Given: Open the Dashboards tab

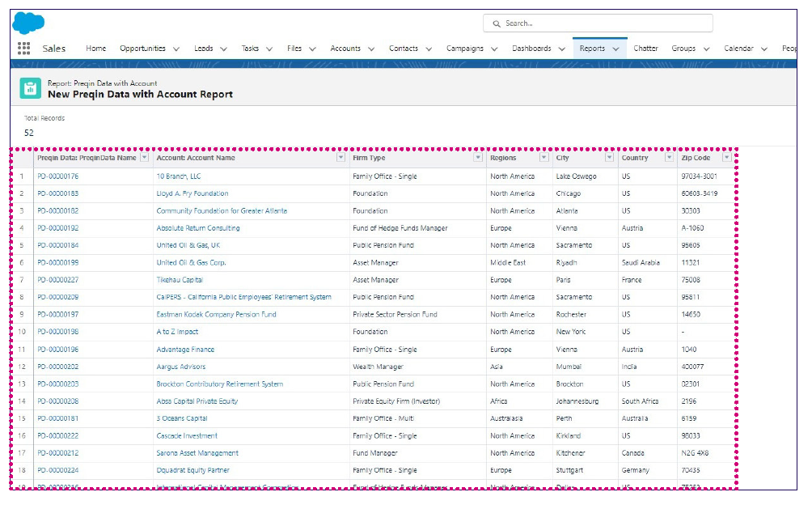Looking at the screenshot, I should pyautogui.click(x=531, y=49).
